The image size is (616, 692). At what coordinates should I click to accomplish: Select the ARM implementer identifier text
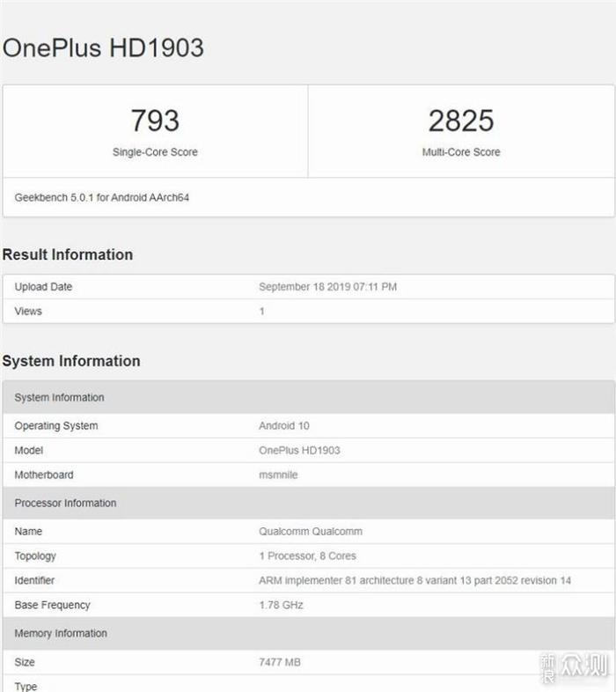[415, 580]
